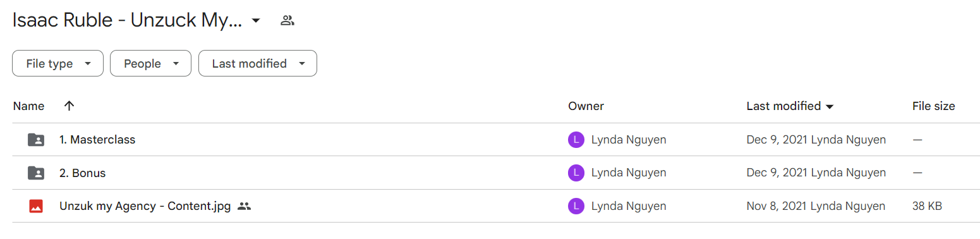Click the up arrow sort icon by Name
This screenshot has width=980, height=239.
click(x=70, y=106)
